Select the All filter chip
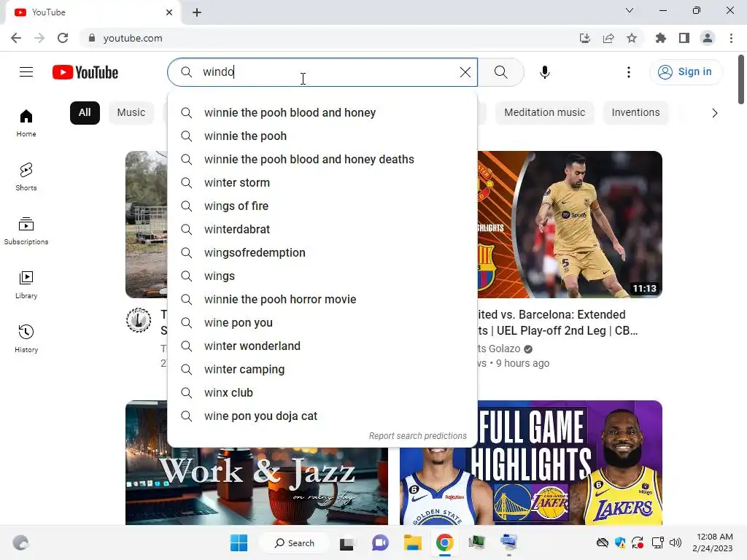The image size is (747, 560). point(85,113)
